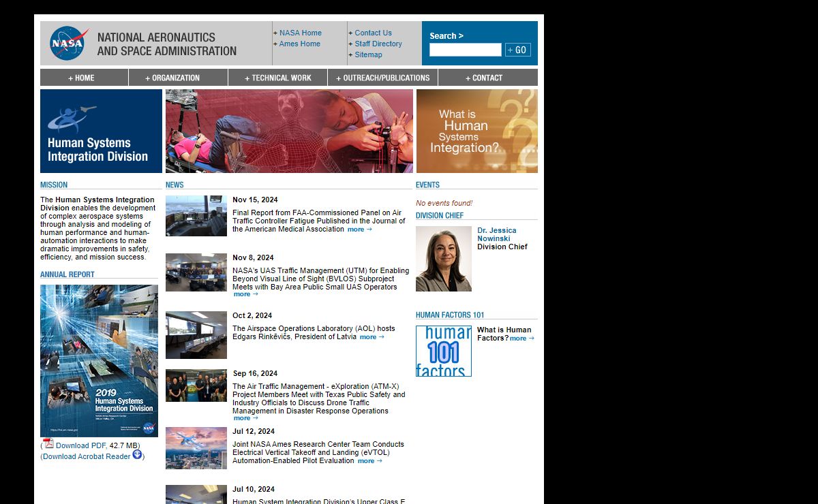This screenshot has width=818, height=504.
Task: Click more link for ATM-X Texas story
Action: coord(245,418)
